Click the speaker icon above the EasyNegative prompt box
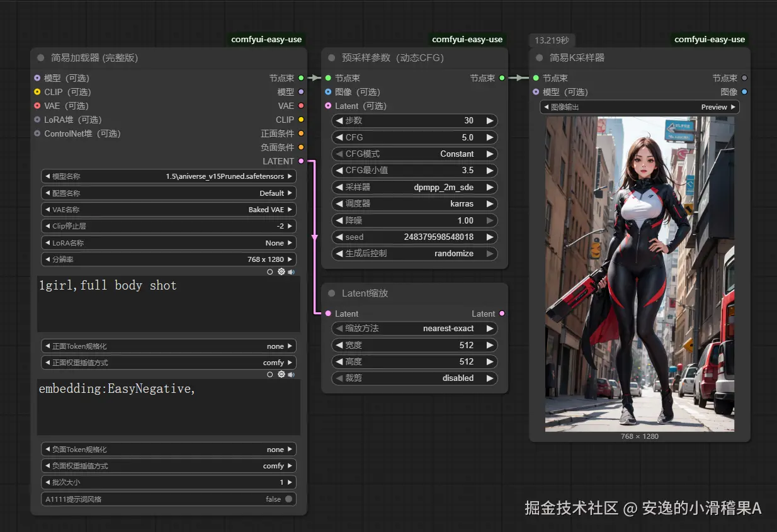 291,374
